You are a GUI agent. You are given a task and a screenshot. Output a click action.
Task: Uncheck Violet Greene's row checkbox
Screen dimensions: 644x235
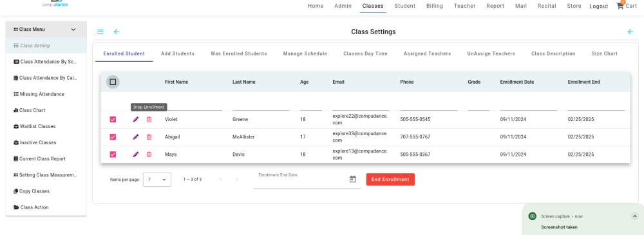[x=113, y=119]
